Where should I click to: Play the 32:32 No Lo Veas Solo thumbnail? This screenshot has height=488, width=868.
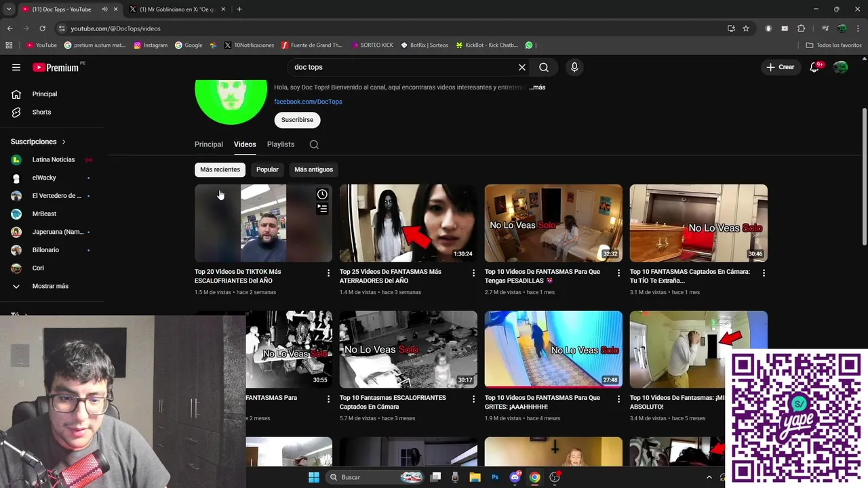click(553, 223)
